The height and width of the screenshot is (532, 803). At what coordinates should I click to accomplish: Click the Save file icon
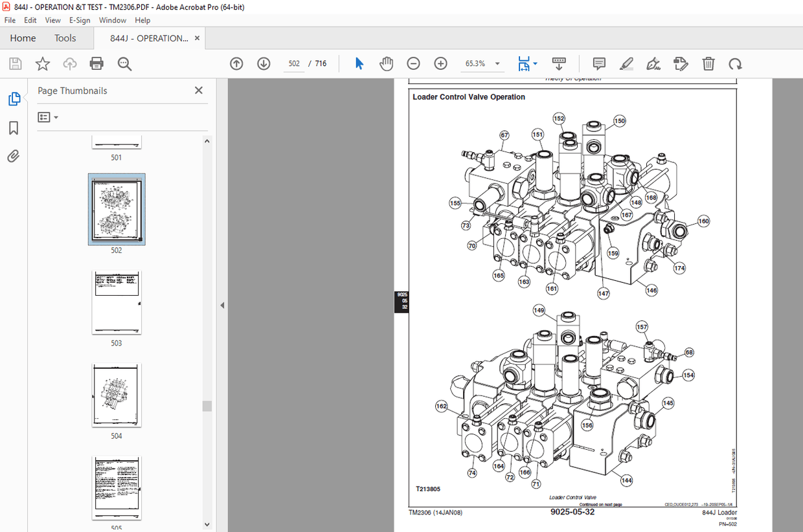[x=16, y=63]
